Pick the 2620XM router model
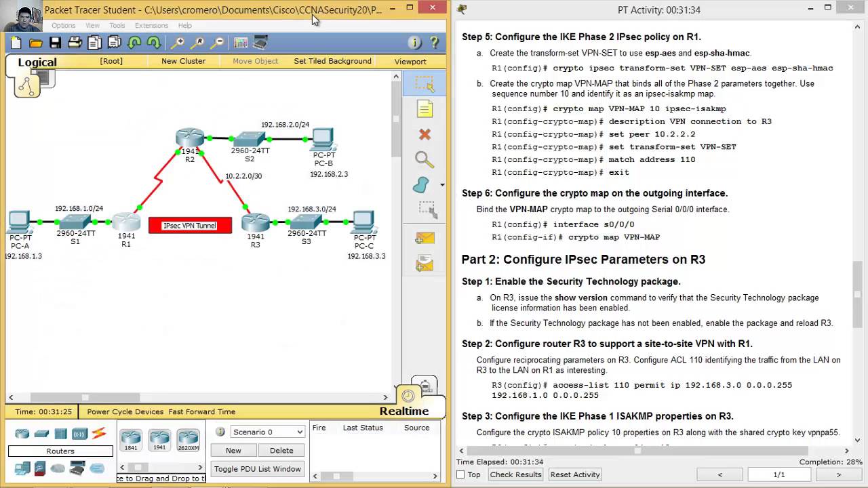This screenshot has height=488, width=868. pyautogui.click(x=188, y=439)
